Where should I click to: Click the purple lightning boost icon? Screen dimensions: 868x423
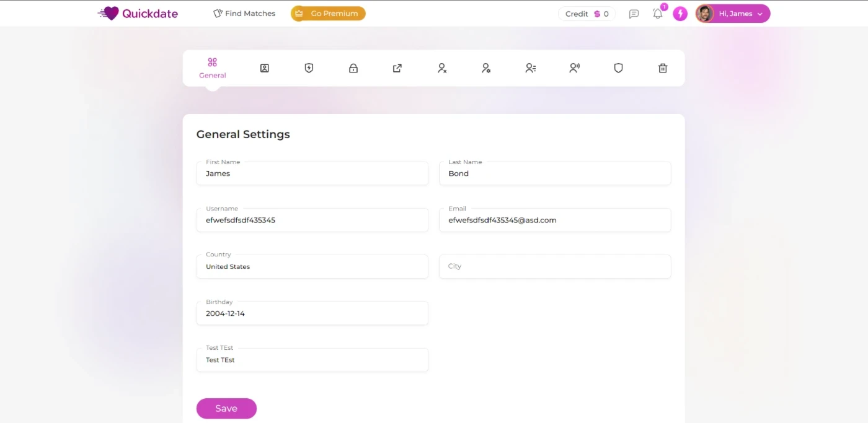pos(680,14)
